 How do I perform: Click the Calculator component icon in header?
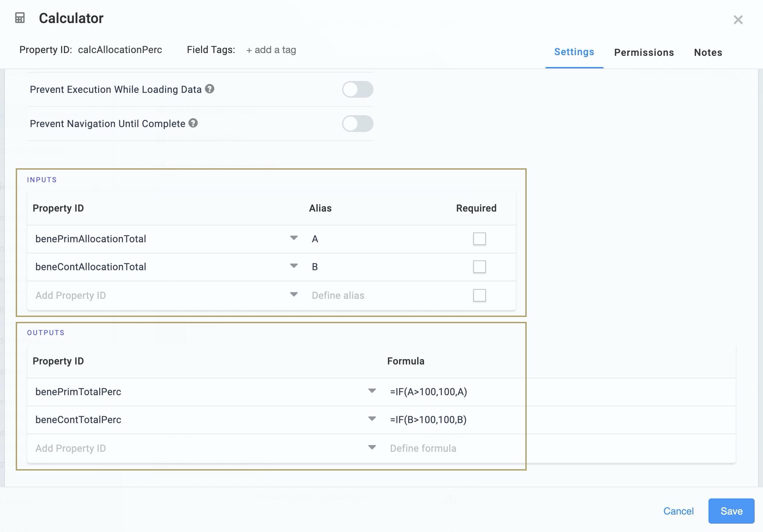click(x=20, y=18)
